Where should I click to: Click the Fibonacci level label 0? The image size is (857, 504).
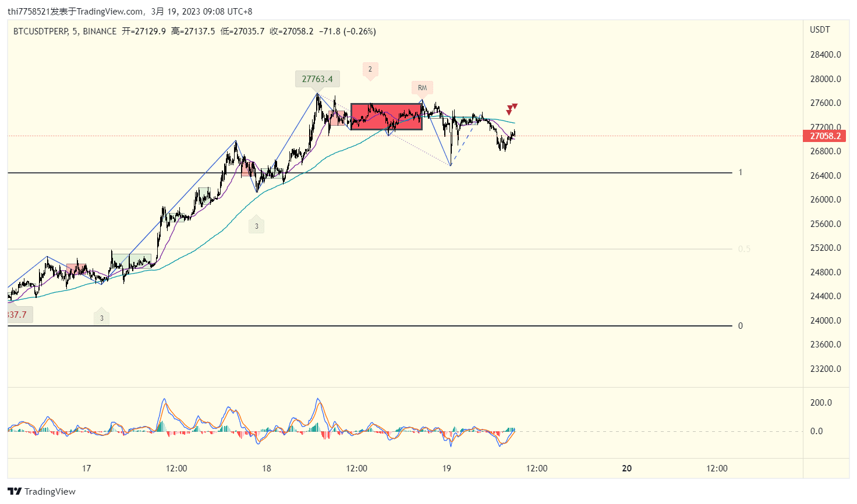click(x=741, y=326)
